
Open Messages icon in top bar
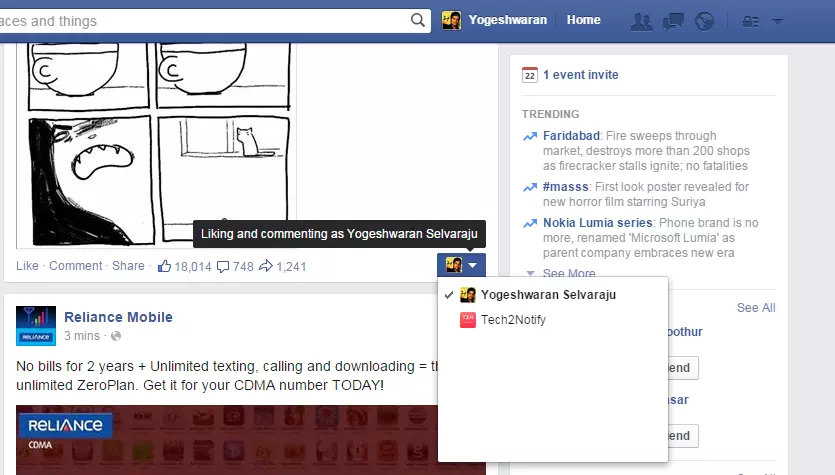coord(673,21)
